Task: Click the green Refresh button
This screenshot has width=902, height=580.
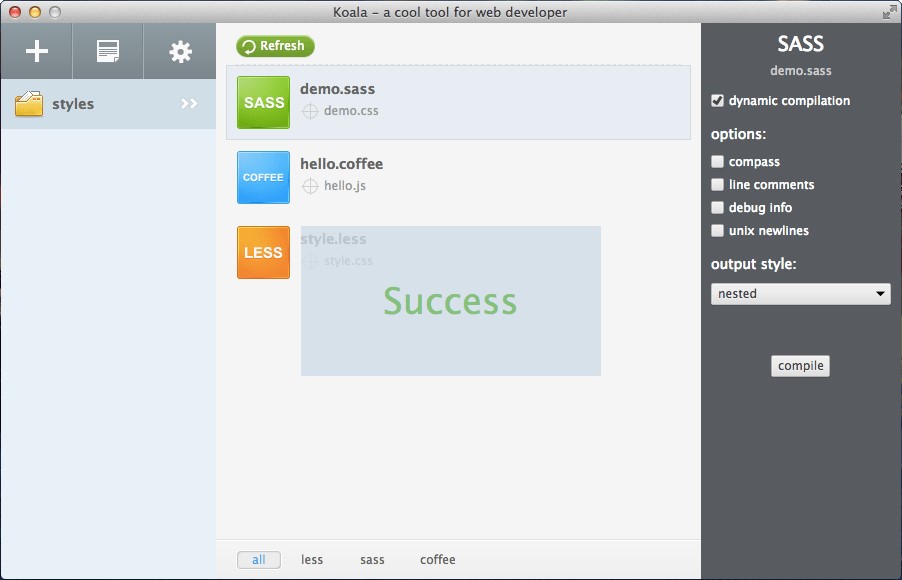Action: coord(275,46)
